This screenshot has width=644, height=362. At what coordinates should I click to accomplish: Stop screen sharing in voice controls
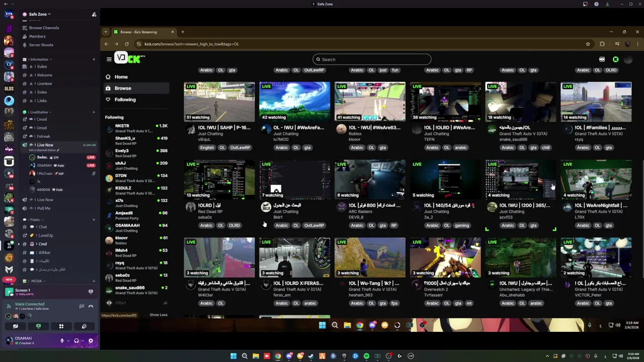[38, 327]
